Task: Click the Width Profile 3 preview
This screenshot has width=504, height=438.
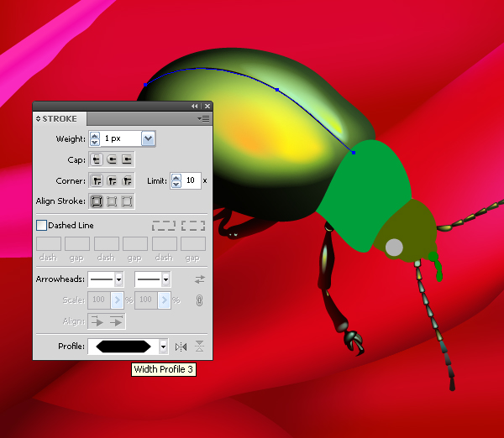Action: coord(123,347)
